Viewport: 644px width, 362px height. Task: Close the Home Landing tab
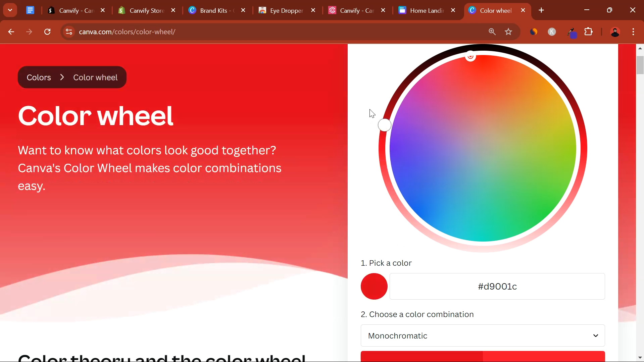pos(453,10)
